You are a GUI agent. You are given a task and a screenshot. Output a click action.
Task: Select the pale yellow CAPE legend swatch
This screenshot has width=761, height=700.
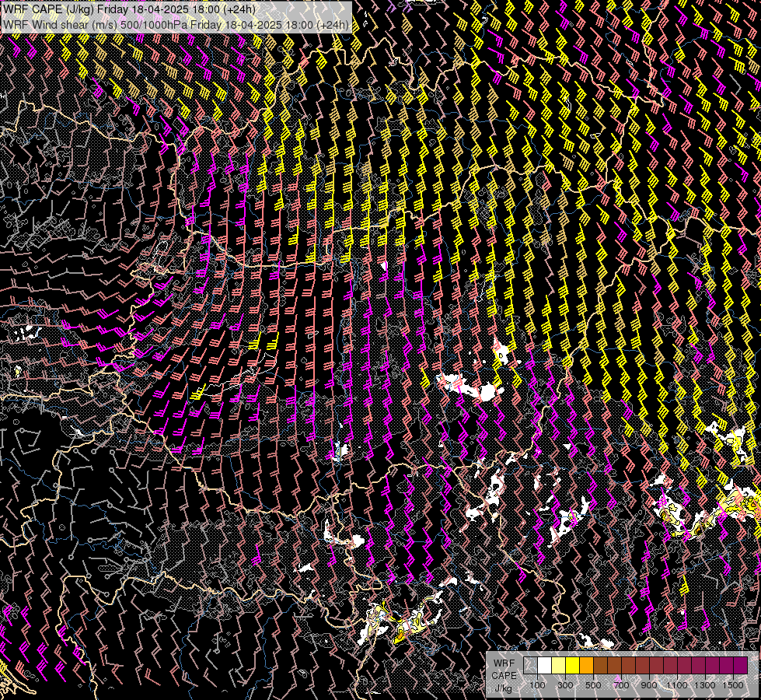tap(559, 665)
